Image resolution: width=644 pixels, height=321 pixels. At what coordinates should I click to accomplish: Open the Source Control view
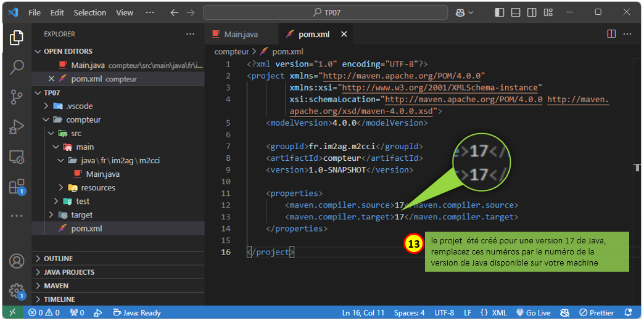tap(17, 97)
